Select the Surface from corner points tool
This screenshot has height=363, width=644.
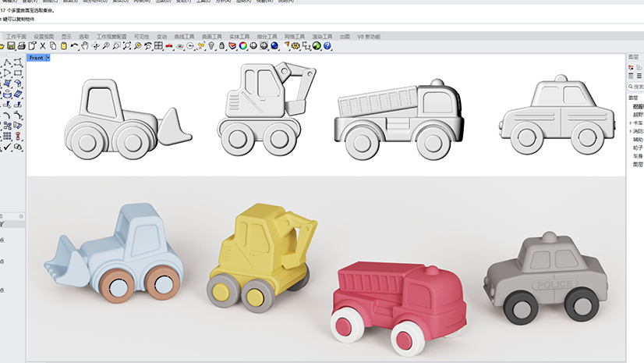point(7,83)
